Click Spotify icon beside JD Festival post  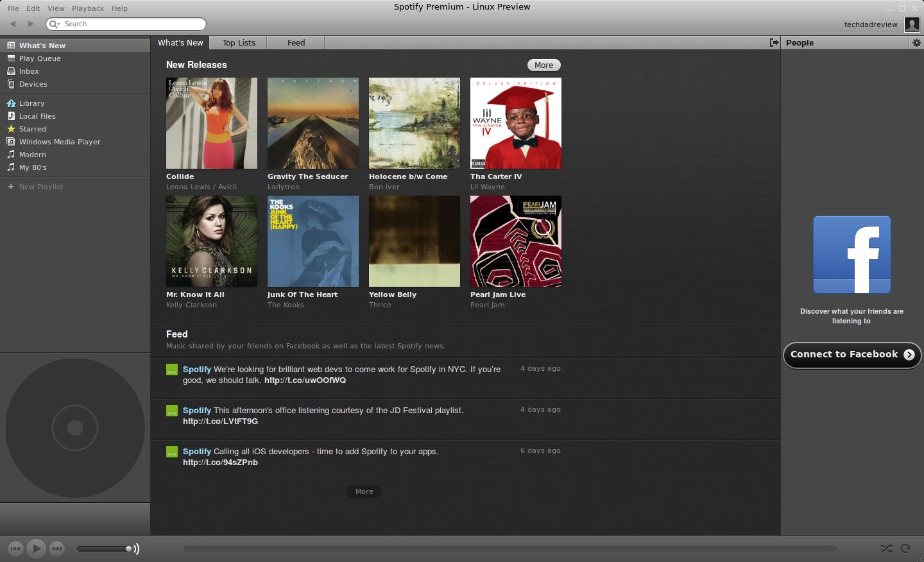172,411
